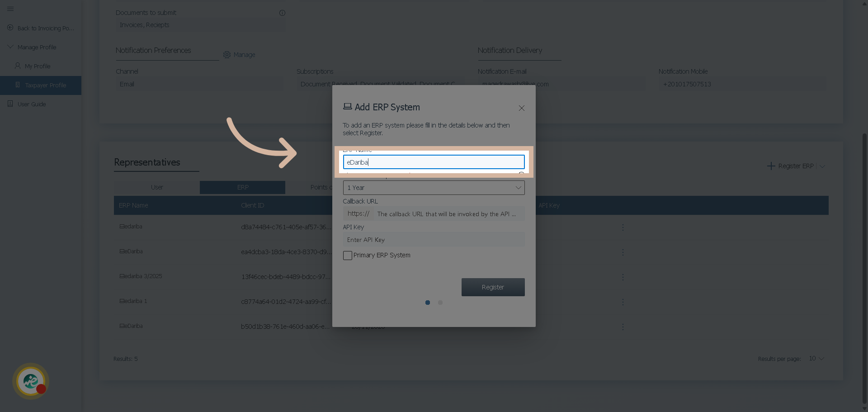868x412 pixels.
Task: Click the Documents to submit info icon
Action: pyautogui.click(x=282, y=13)
